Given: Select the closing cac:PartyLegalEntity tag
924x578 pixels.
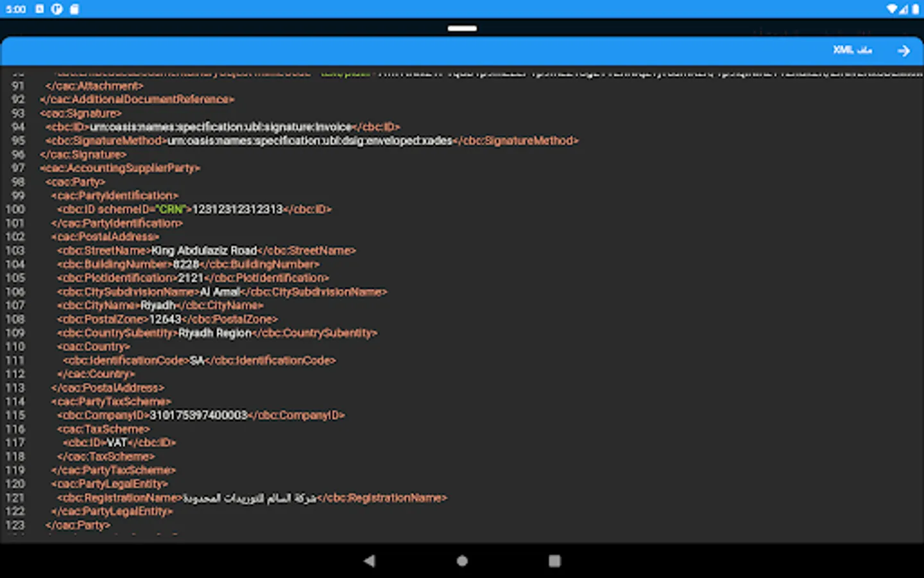Looking at the screenshot, I should point(112,512).
